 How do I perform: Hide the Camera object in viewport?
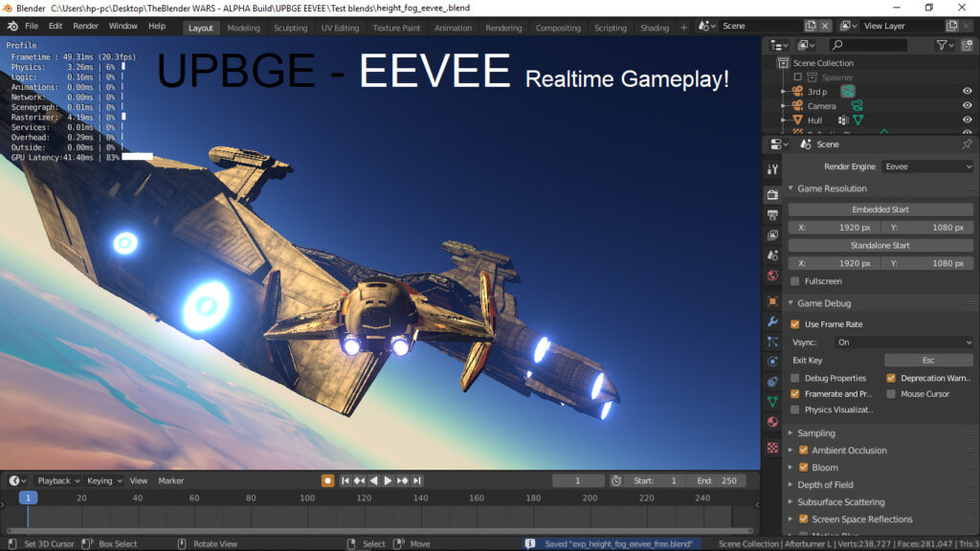(x=967, y=105)
